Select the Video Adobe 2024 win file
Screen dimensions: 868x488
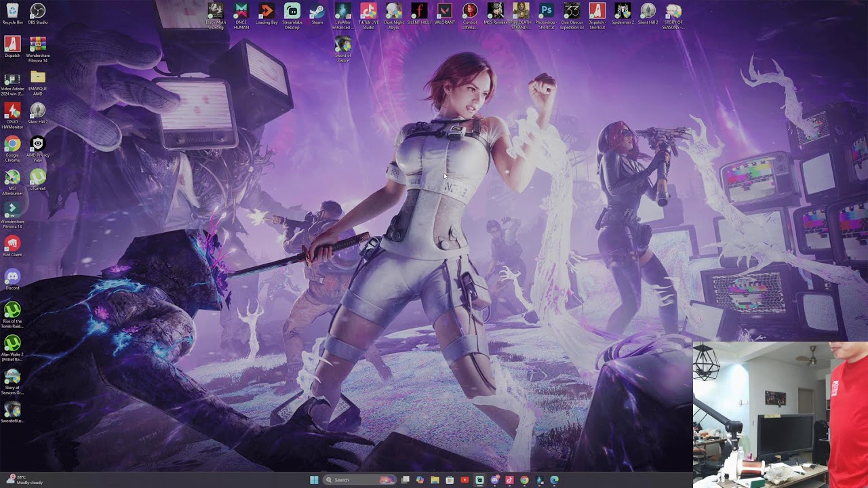point(12,84)
